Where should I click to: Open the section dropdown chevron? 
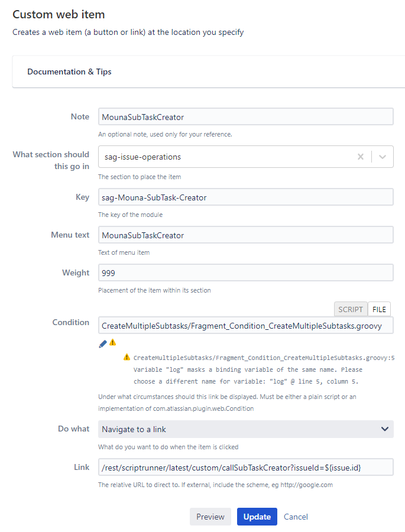pos(383,157)
